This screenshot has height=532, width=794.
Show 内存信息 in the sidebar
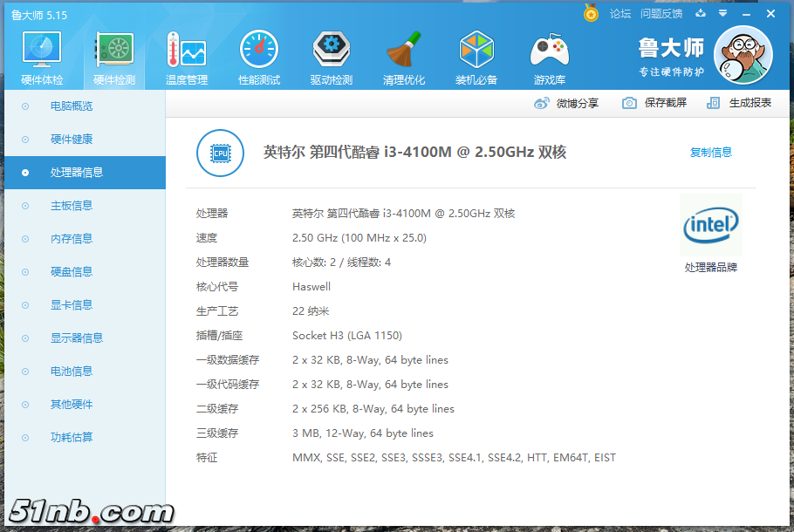tap(72, 239)
